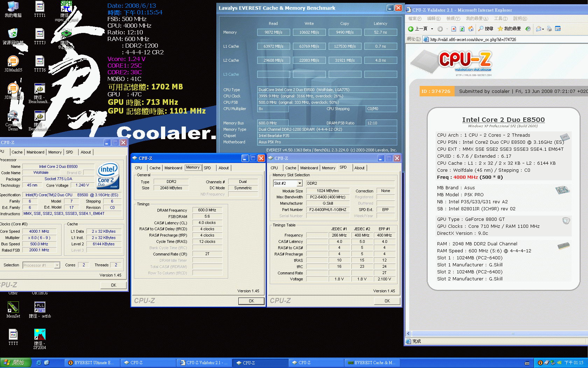Click the IE Mail envelope icon
The width and height of the screenshot is (588, 368).
point(538,29)
